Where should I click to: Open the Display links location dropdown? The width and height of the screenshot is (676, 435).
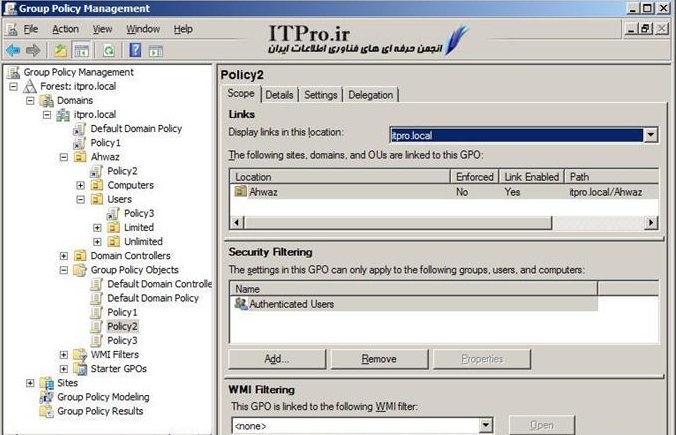[x=651, y=134]
